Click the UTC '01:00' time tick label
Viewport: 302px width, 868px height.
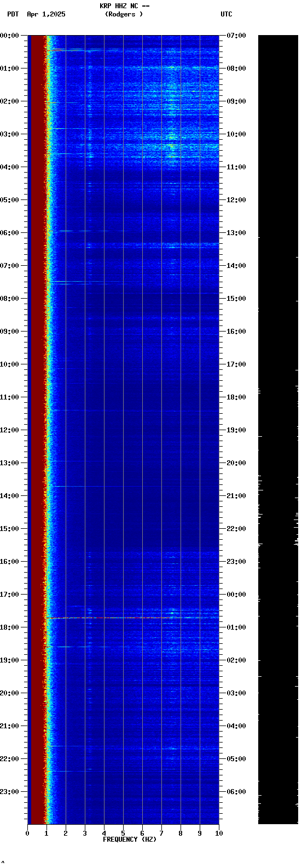pos(236,627)
